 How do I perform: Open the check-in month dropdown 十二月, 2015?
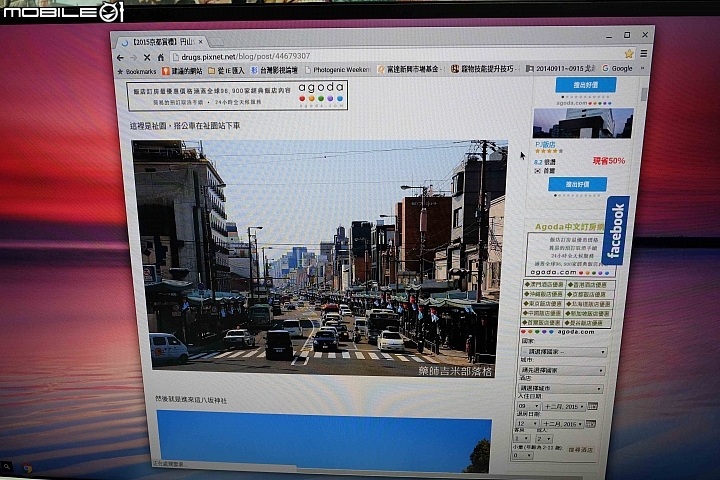[x=564, y=407]
